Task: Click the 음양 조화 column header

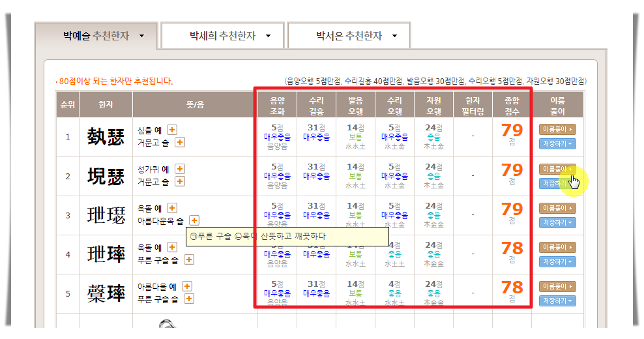Action: point(277,105)
